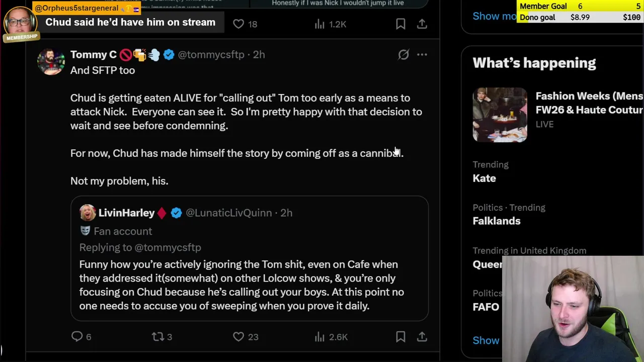Share the top post via its share icon
This screenshot has height=362, width=644.
[x=422, y=24]
